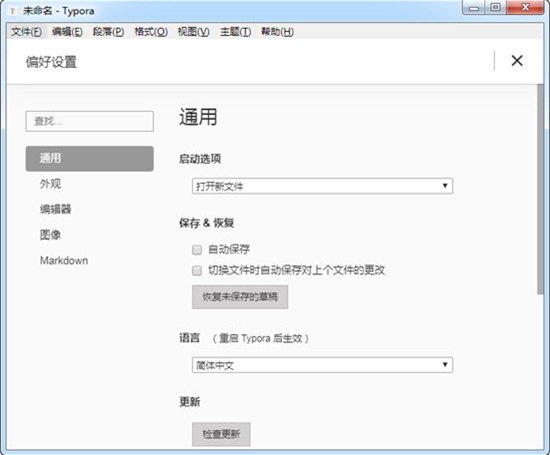Open the startup options dropdown arrow
550x455 pixels.
point(445,186)
